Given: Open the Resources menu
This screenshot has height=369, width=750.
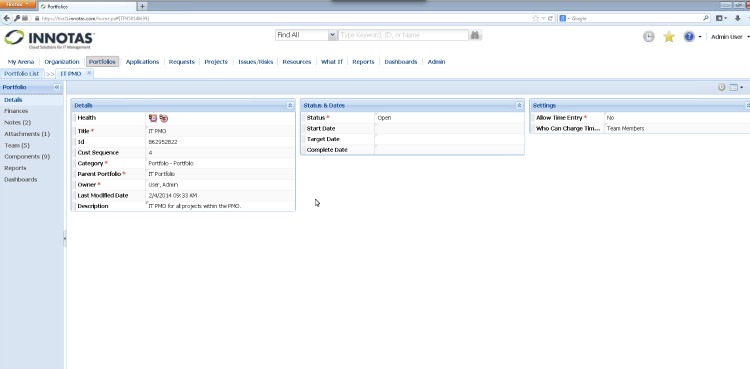Looking at the screenshot, I should pyautogui.click(x=297, y=62).
